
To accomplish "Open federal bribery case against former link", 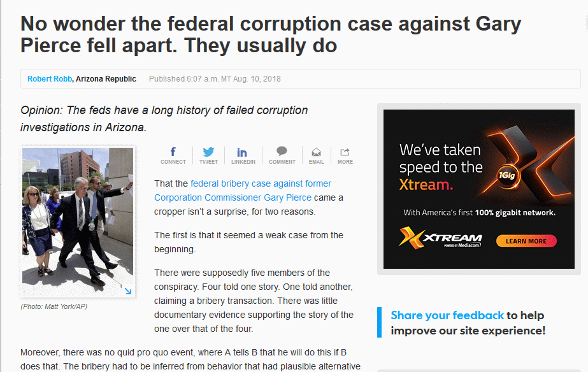I will tap(261, 183).
